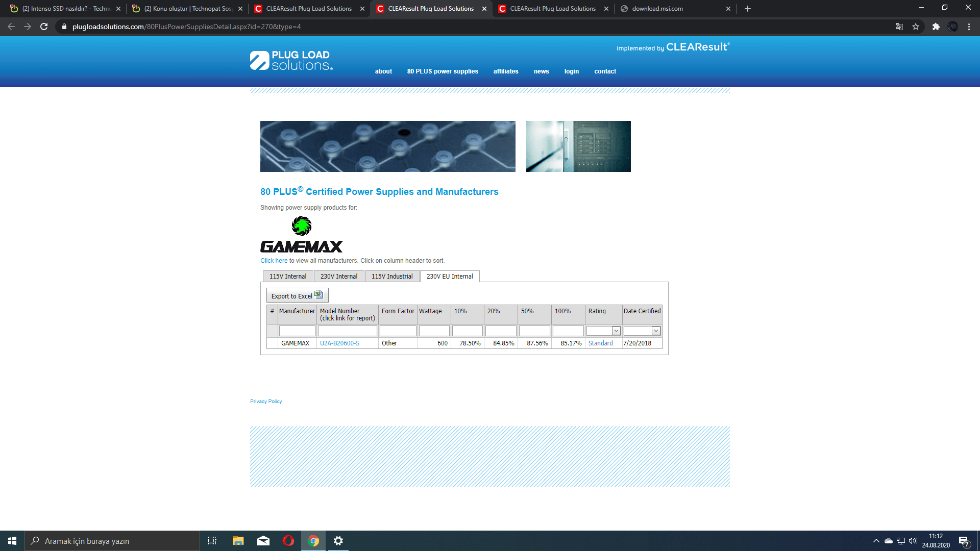
Task: Switch to 115V Internal tab
Action: (x=288, y=277)
